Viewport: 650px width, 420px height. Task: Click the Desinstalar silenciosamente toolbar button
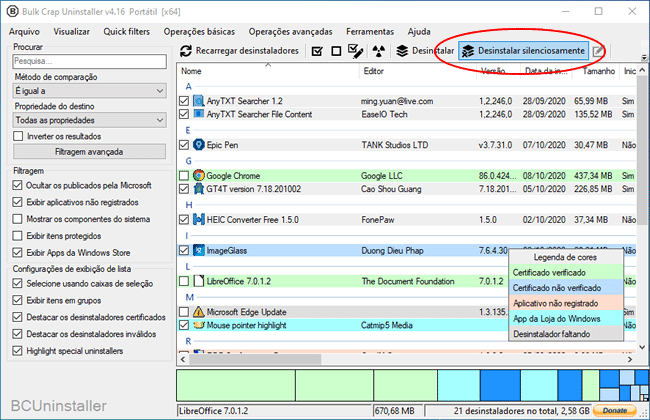523,51
